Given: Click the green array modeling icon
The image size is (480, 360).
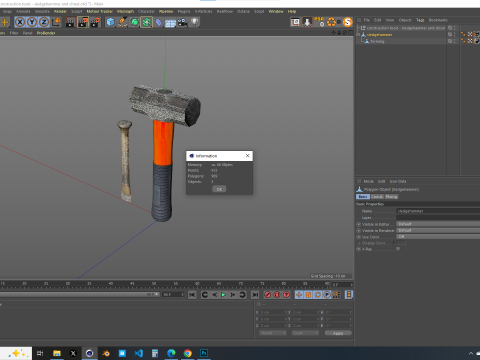Looking at the screenshot, I should click(146, 22).
